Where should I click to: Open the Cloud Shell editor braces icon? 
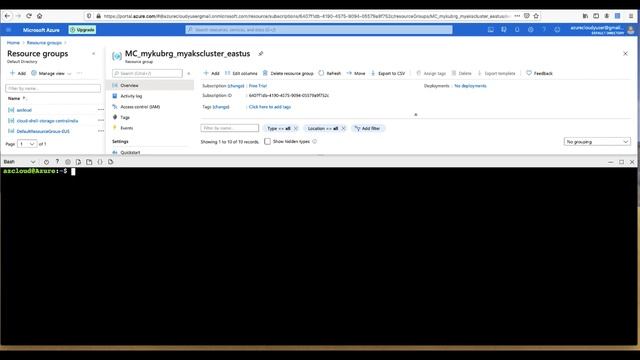pyautogui.click(x=100, y=162)
